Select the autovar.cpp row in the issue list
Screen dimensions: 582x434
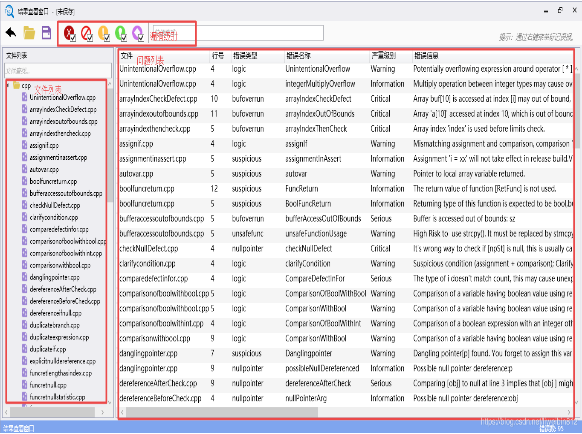point(345,174)
